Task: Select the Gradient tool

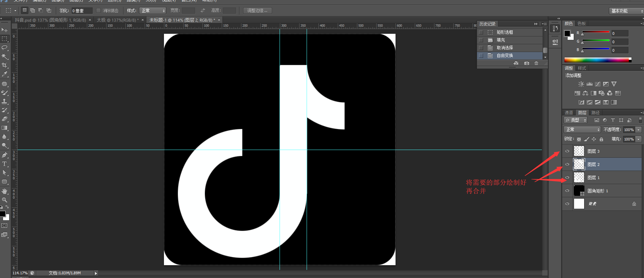Action: [4, 128]
